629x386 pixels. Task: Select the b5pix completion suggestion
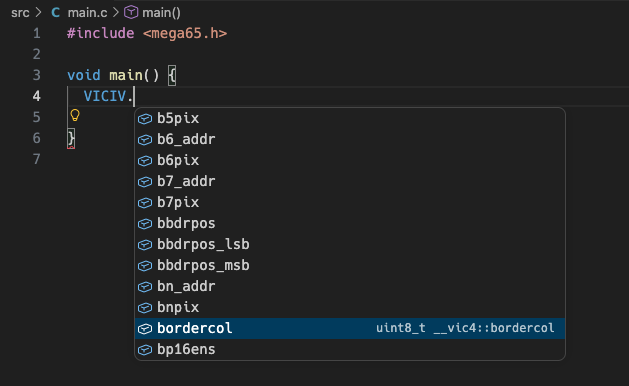[x=350, y=118]
